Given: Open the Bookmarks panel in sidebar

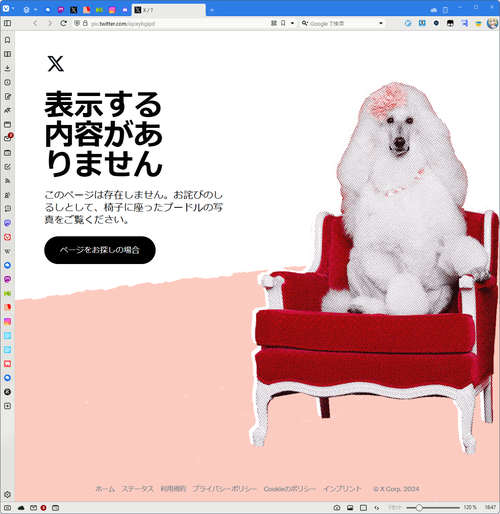Looking at the screenshot, I should [7, 40].
